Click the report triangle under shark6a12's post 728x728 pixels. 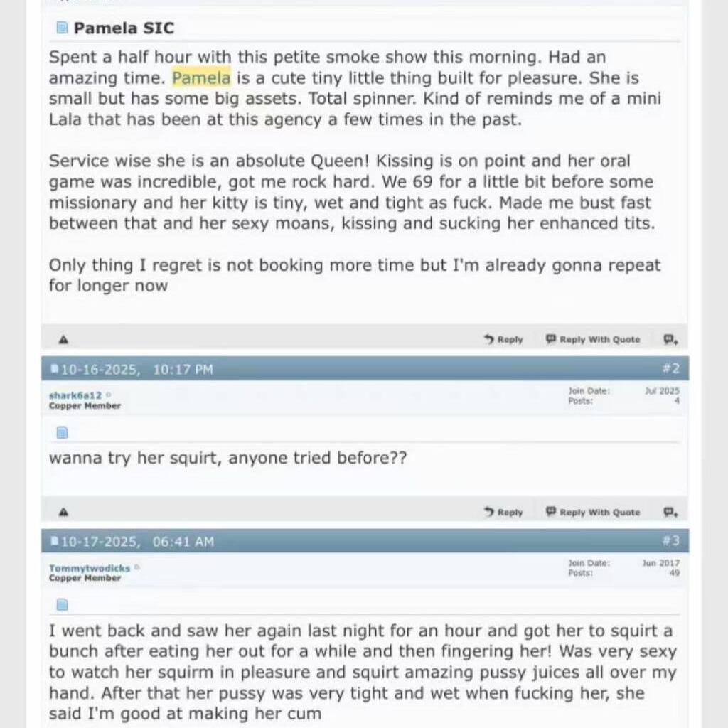[64, 512]
